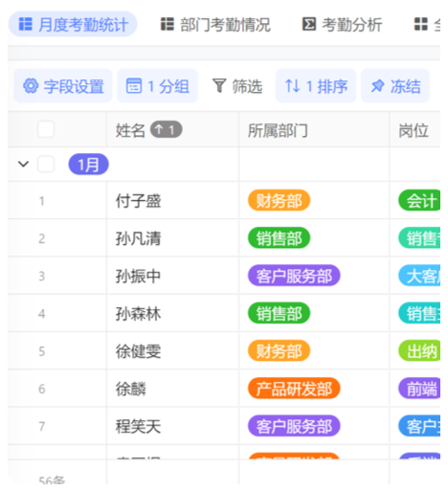Click the grid view icon after 考勤分析
The height and width of the screenshot is (492, 448).
[420, 24]
